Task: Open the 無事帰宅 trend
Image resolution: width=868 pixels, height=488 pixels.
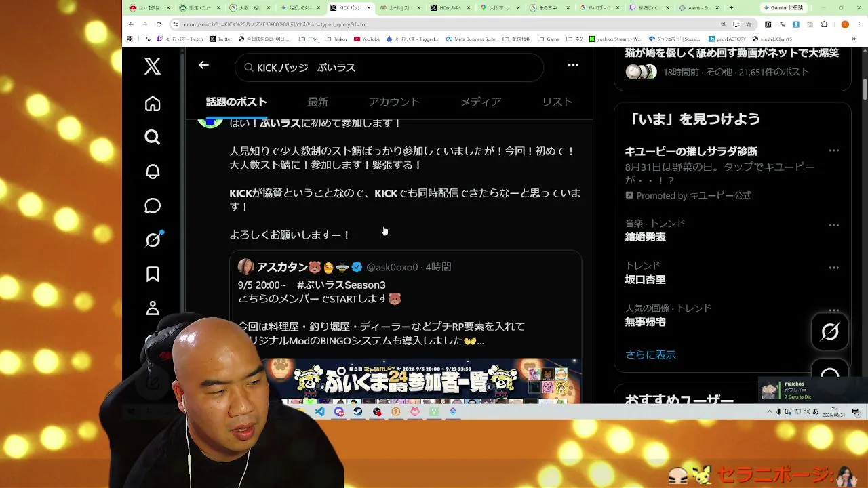Action: 646,322
